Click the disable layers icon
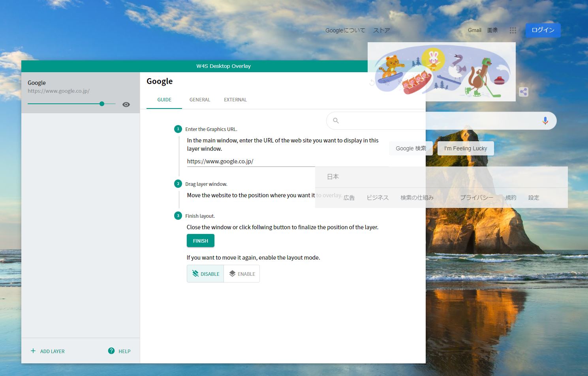The height and width of the screenshot is (376, 588). pyautogui.click(x=195, y=273)
